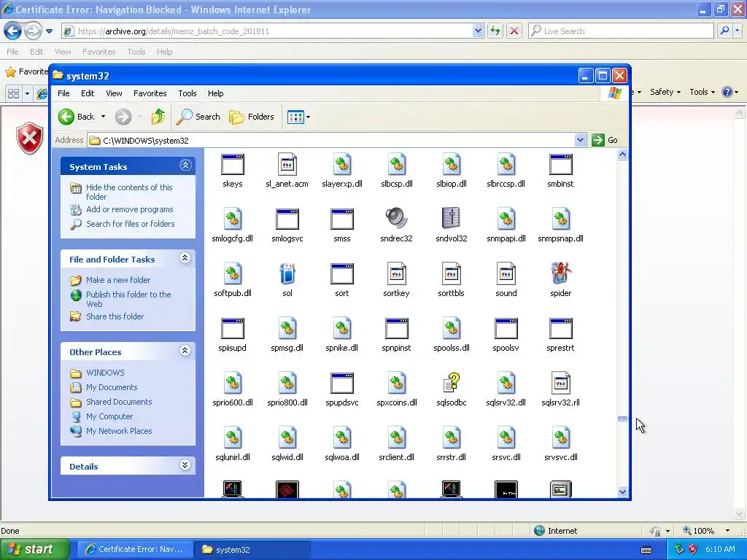Click Hide the contents of this folder
The height and width of the screenshot is (560, 747).
click(129, 192)
